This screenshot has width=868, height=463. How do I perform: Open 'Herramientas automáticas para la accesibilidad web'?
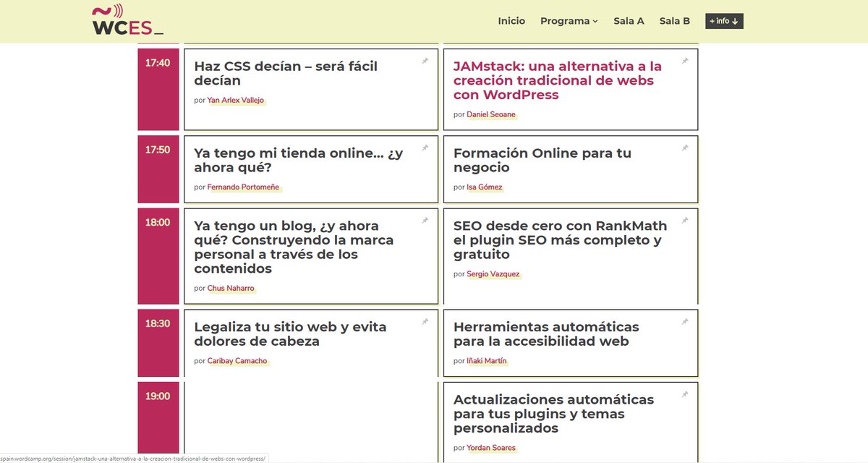coord(546,334)
